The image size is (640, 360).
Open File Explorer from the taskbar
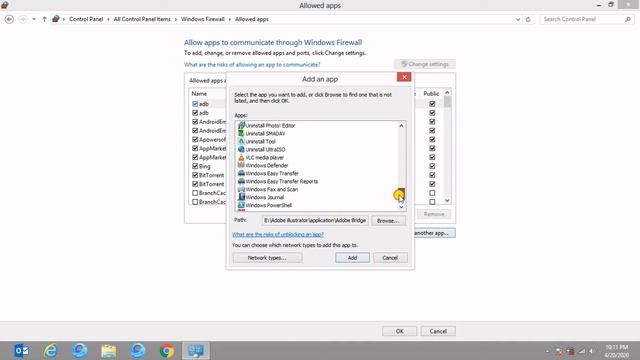pos(109,351)
